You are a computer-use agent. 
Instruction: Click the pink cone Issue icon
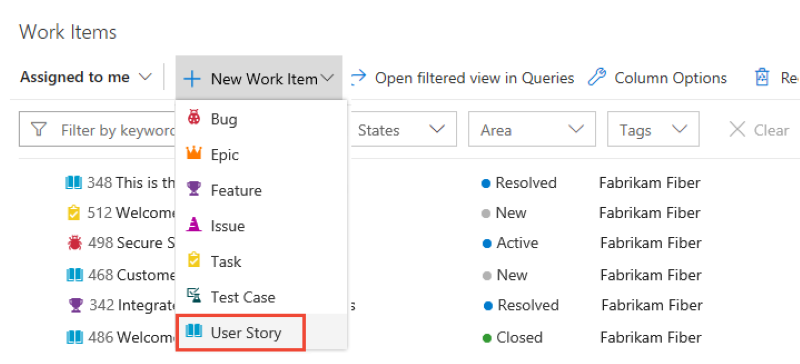point(194,224)
